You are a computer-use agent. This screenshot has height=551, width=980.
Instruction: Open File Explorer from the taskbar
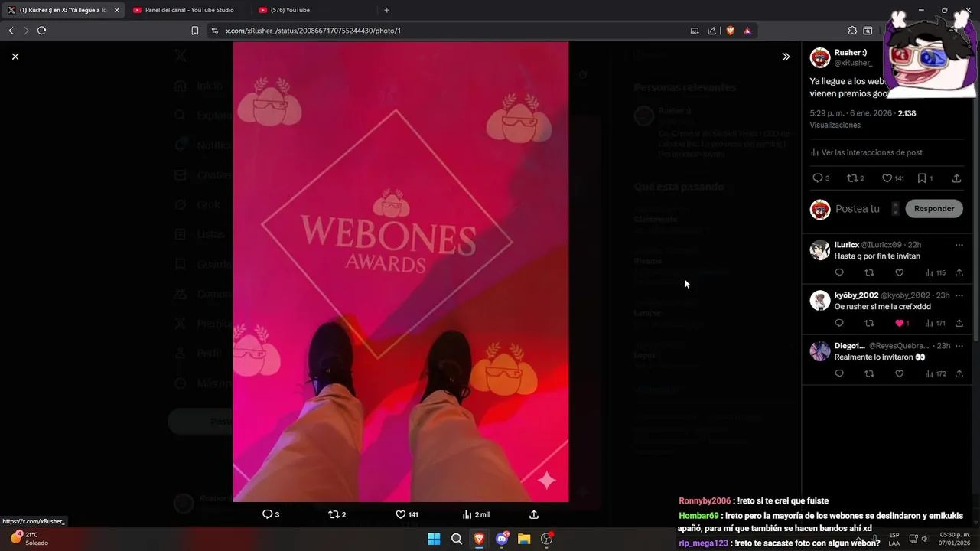tap(524, 539)
